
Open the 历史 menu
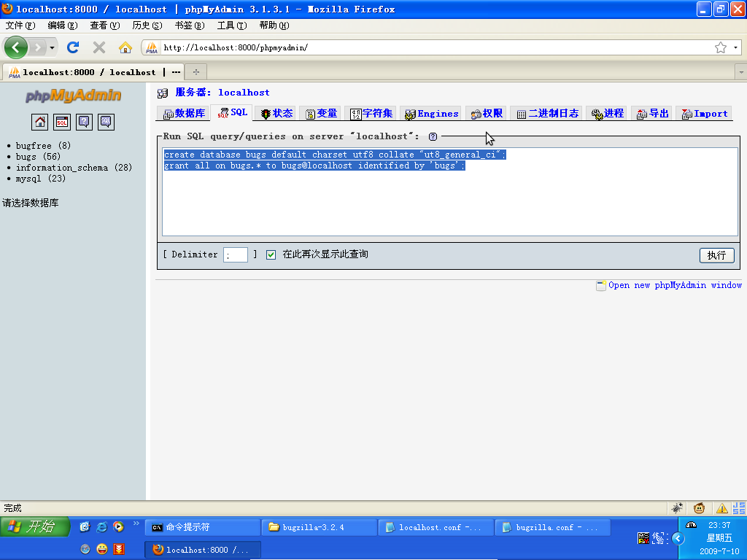coord(147,26)
